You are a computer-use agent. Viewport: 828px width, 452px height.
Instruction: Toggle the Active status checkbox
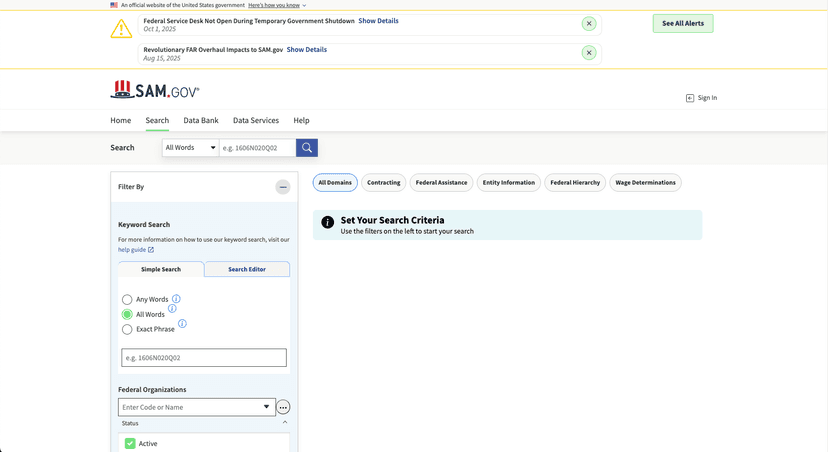[130, 443]
